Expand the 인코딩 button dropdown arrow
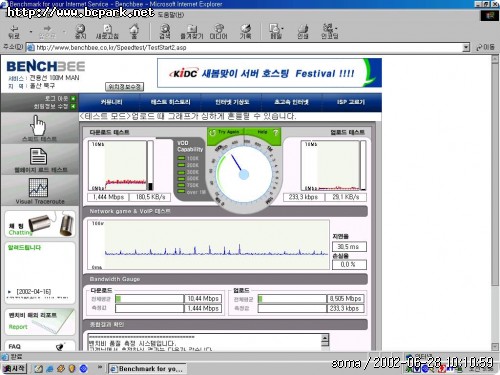500x375 pixels. (x=336, y=29)
